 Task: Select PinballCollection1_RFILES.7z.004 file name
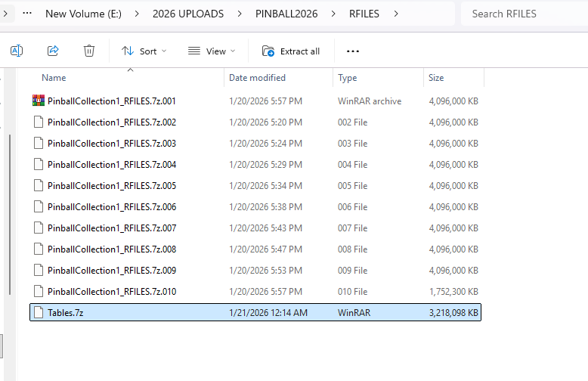pyautogui.click(x=112, y=165)
